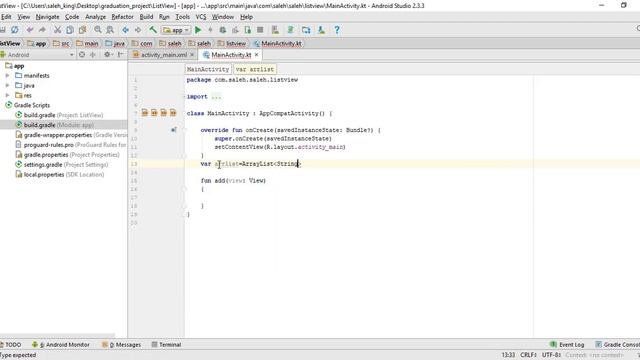The height and width of the screenshot is (360, 640).
Task: Click the Paste icon in the toolbar
Action: coord(82,30)
